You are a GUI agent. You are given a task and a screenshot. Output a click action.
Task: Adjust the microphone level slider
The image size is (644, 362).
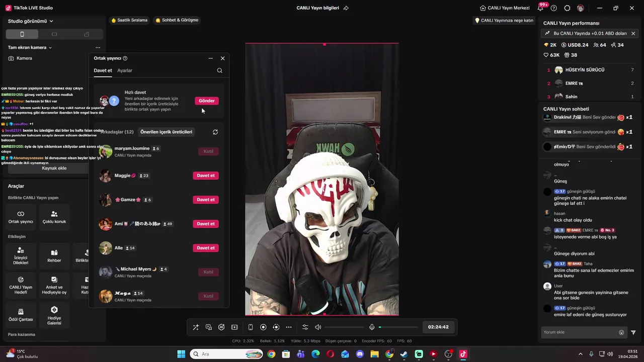click(x=398, y=327)
